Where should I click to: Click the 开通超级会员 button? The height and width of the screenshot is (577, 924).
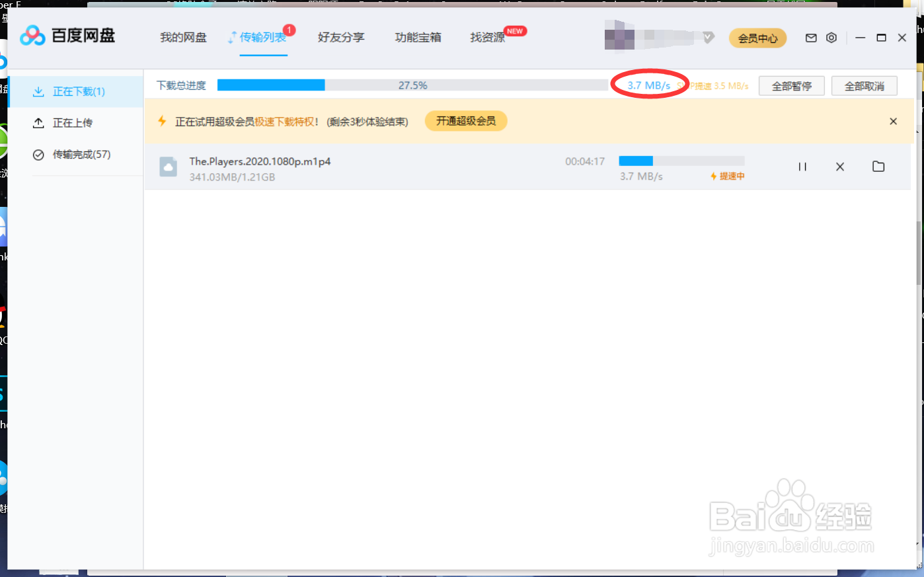point(466,121)
